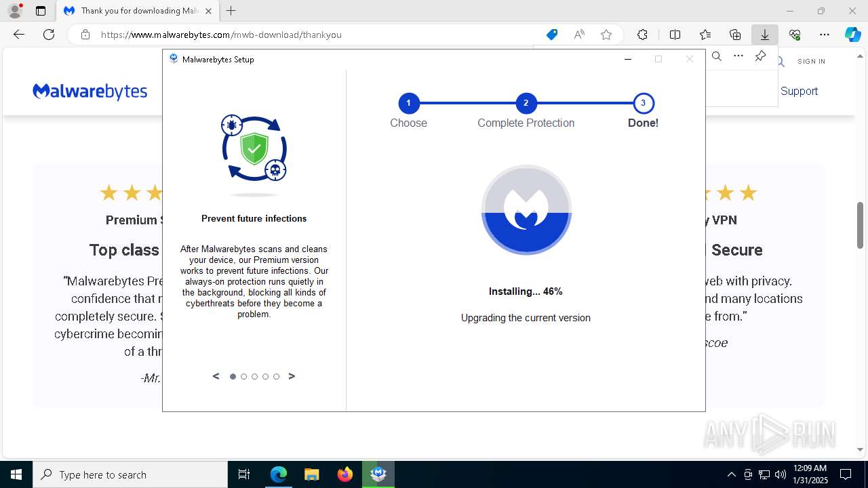Search downloads with magnifier icon
Screen dimensions: 868x488
pos(717,56)
